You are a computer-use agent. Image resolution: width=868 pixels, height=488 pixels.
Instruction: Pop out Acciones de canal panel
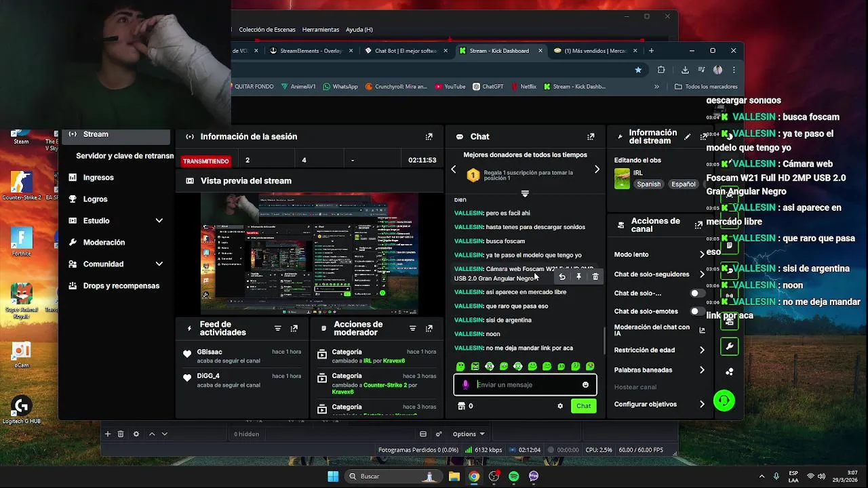[698, 225]
